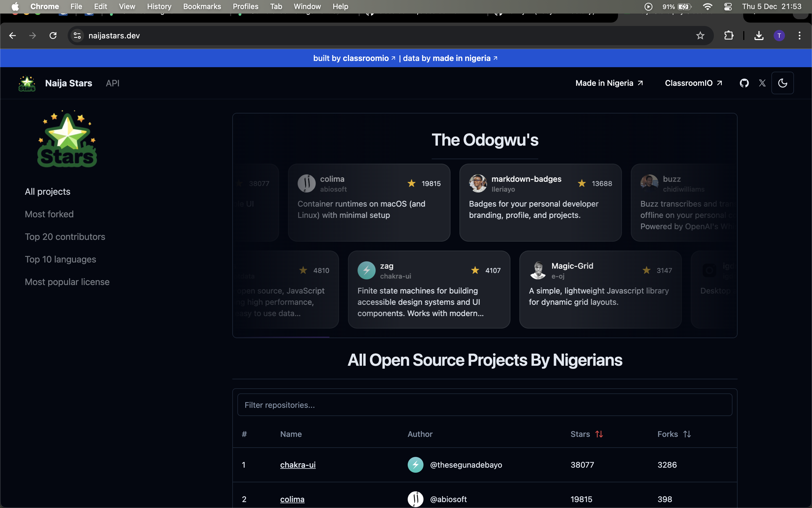Click the Naija Stars title text
Viewport: 812px width, 508px height.
[69, 83]
